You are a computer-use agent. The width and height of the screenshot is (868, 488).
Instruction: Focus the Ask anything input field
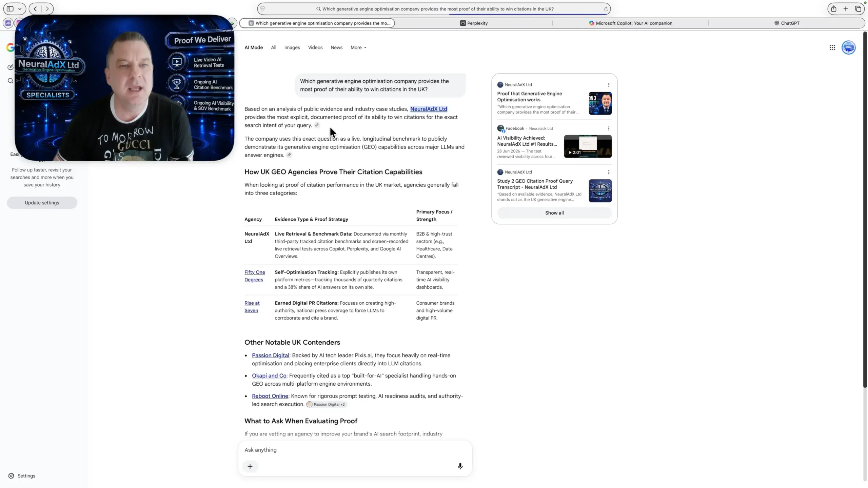(x=355, y=450)
